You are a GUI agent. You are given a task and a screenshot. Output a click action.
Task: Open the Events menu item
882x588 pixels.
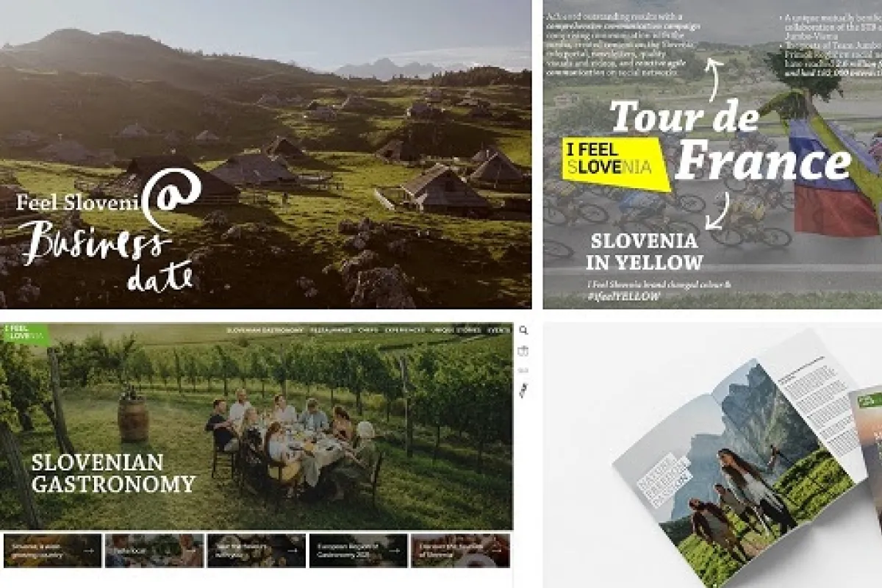tap(498, 331)
